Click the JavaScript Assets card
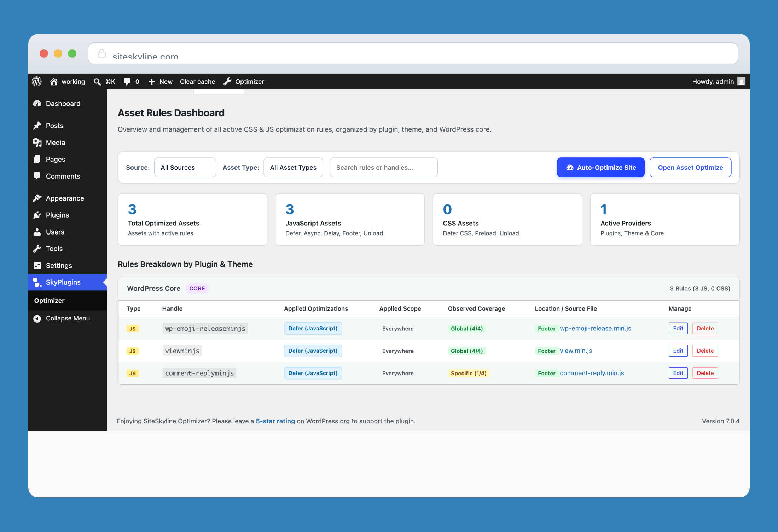The height and width of the screenshot is (532, 778). [x=350, y=220]
